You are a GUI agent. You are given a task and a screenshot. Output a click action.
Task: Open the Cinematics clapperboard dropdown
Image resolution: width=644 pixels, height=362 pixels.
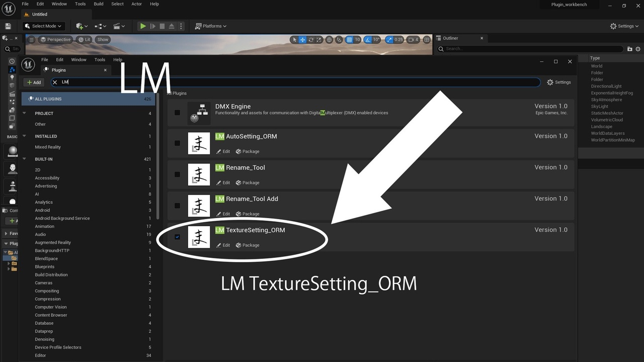point(119,26)
